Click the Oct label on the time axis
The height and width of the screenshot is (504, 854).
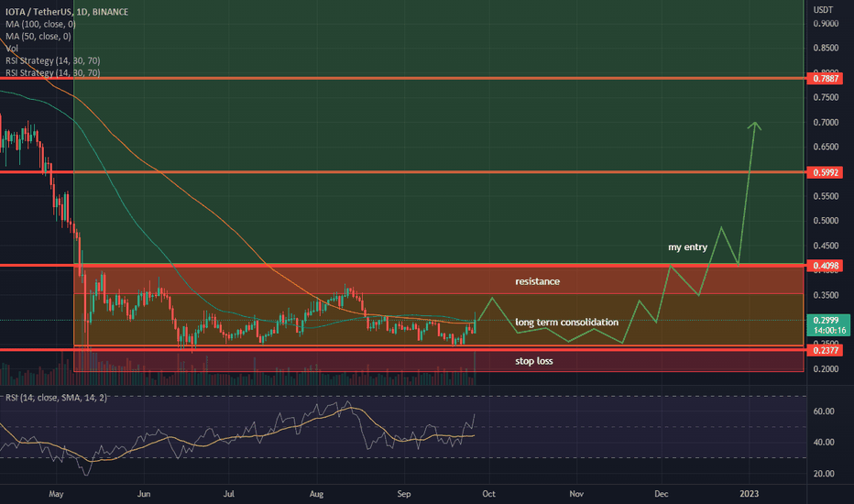[x=488, y=494]
